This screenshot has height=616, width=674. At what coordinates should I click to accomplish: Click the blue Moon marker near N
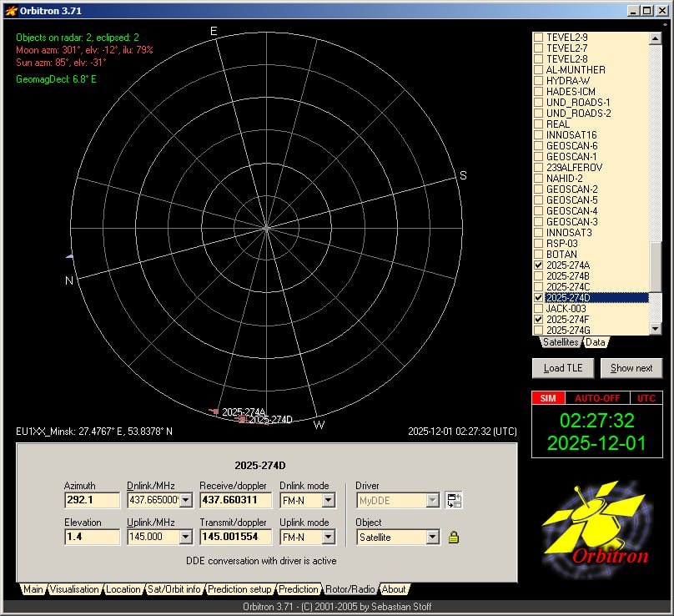tap(70, 256)
